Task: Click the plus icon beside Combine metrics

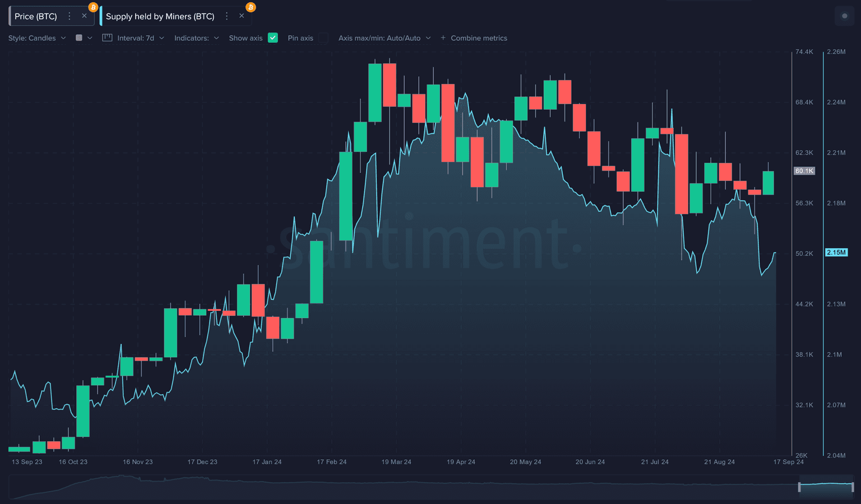Action: [443, 38]
